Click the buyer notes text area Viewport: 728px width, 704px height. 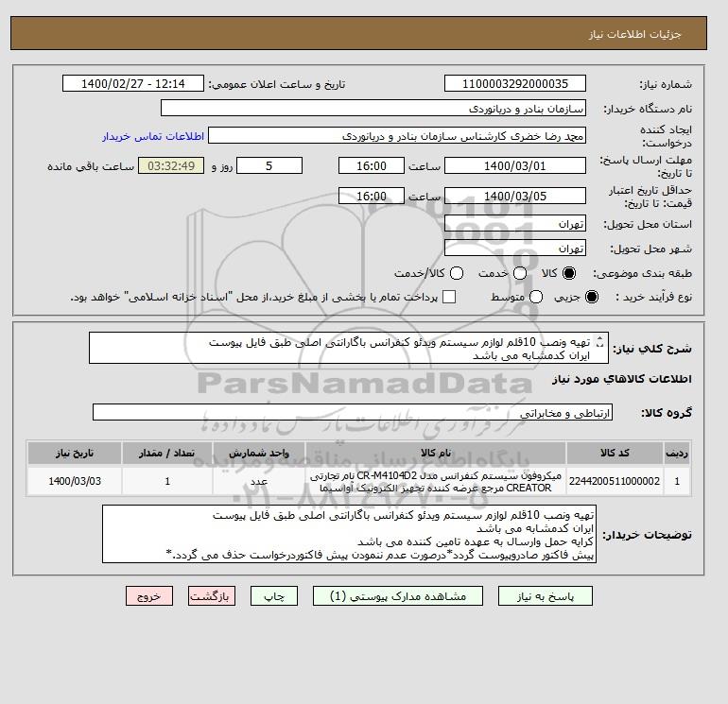pyautogui.click(x=349, y=534)
